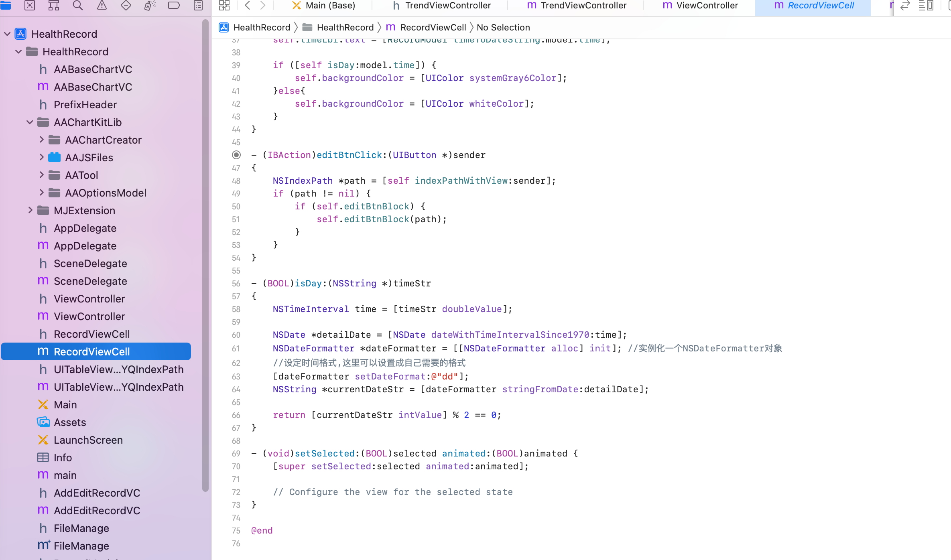Expand the AAJSFiles folder group
This screenshot has height=560, width=951.
coord(42,157)
